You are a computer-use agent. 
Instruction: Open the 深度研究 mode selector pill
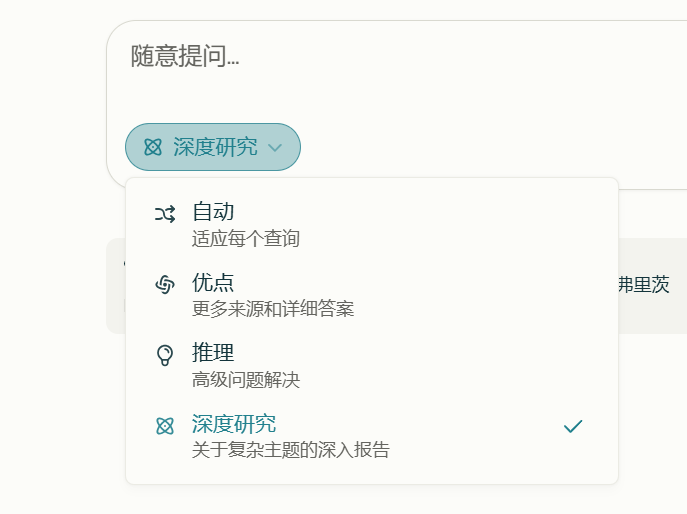213,147
